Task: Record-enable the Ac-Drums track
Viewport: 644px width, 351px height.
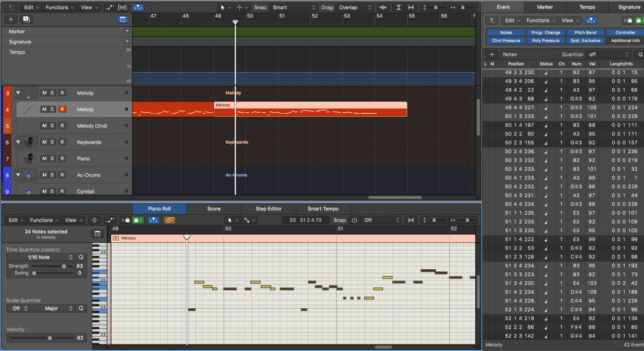Action: tap(62, 175)
